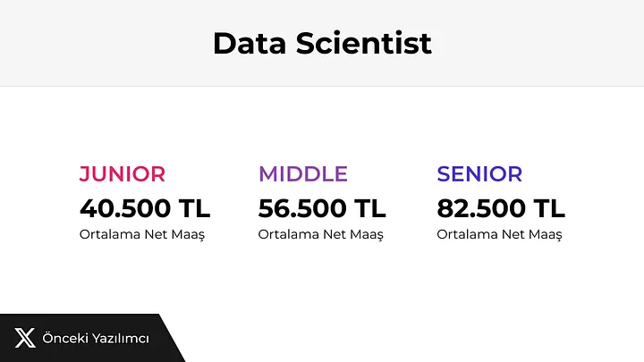
Task: Select the pink JUNIOR level heading
Action: pos(123,173)
